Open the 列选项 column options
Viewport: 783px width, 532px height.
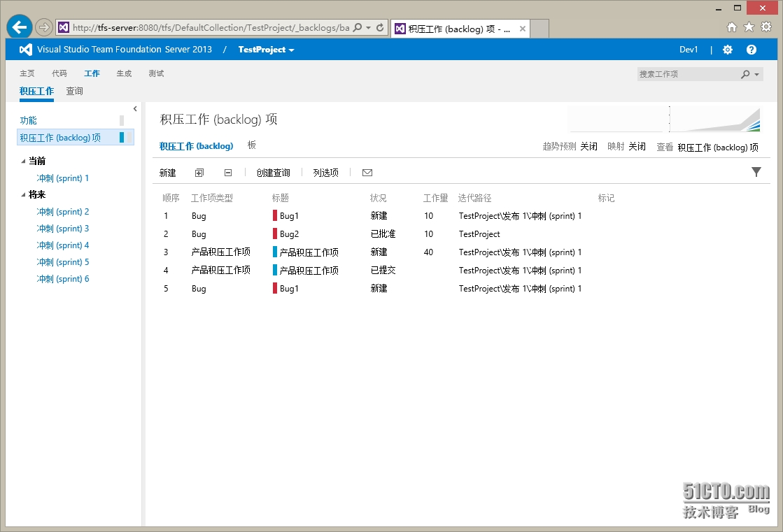pos(325,173)
